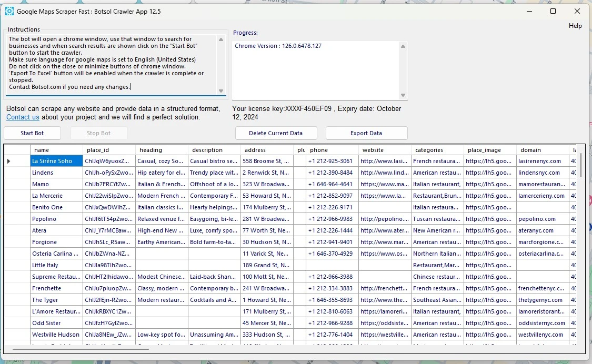The width and height of the screenshot is (592, 364).
Task: Click the Delete Current Data button
Action: 276,133
